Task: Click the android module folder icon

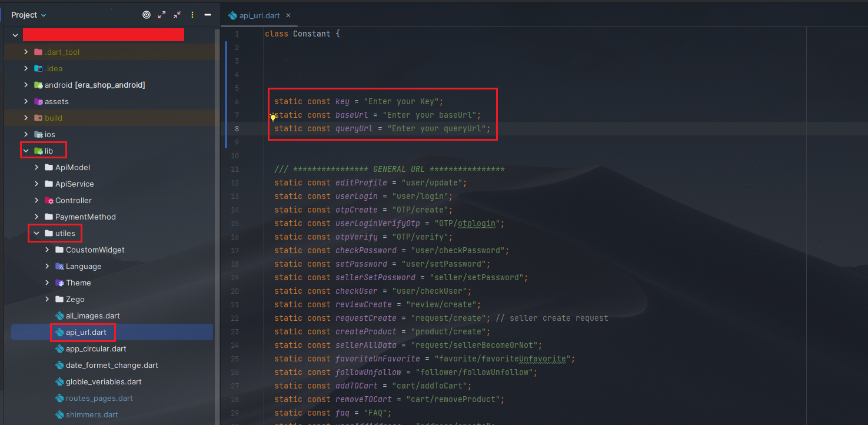Action: point(38,85)
